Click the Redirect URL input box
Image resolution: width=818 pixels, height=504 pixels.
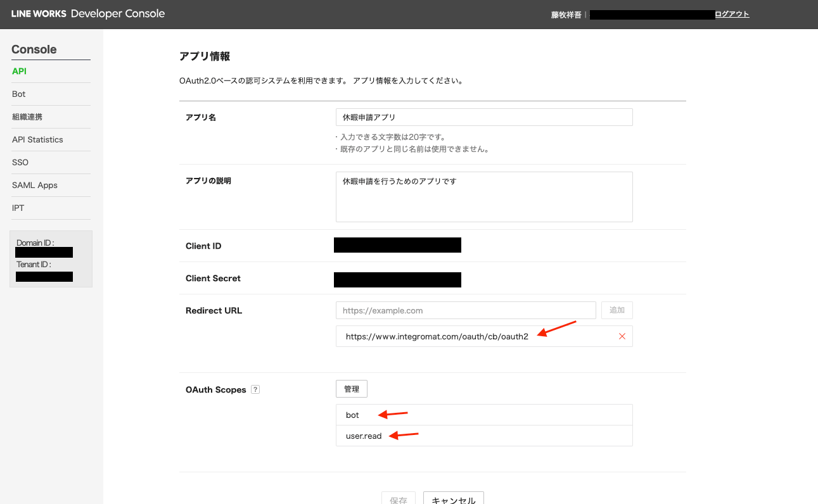click(x=466, y=310)
